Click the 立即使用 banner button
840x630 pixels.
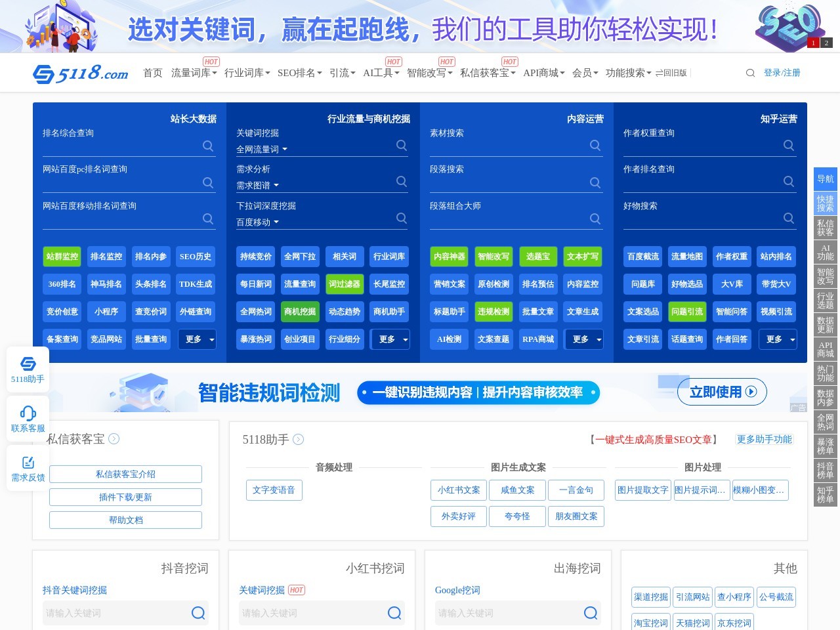coord(722,392)
